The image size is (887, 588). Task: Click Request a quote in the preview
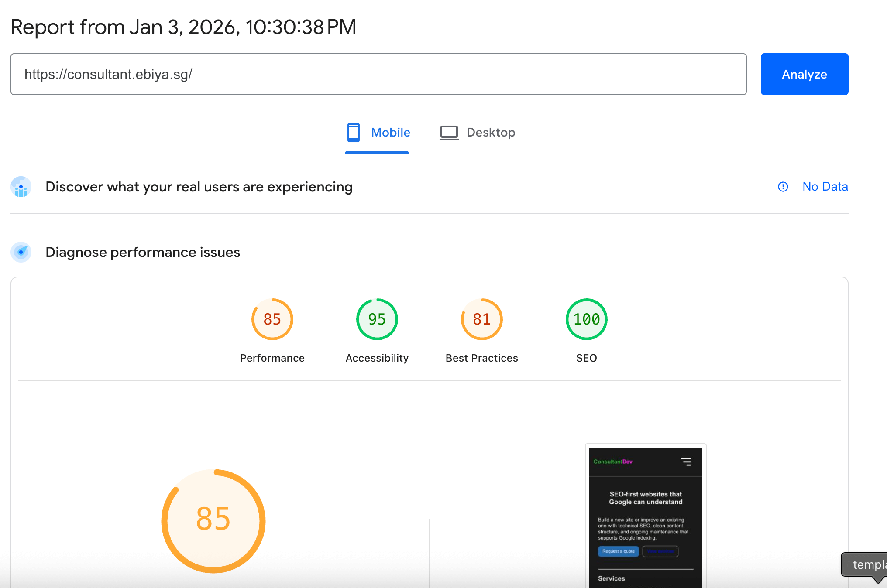point(618,551)
